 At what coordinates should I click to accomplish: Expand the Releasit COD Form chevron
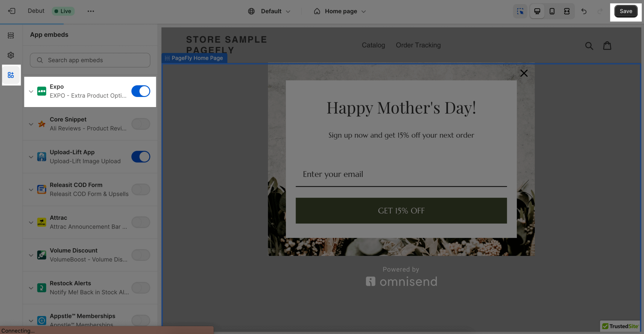(31, 190)
